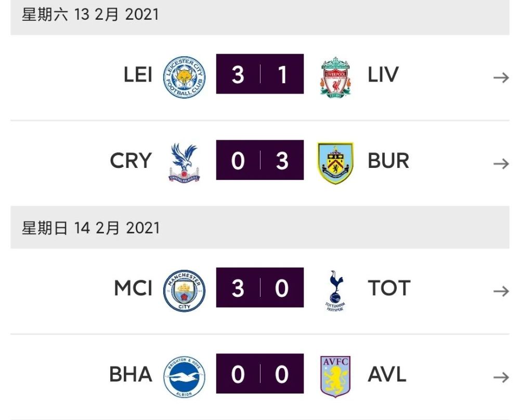Open LEI vs LIV match arrow
Image resolution: width=520 pixels, height=420 pixels.
click(x=501, y=77)
